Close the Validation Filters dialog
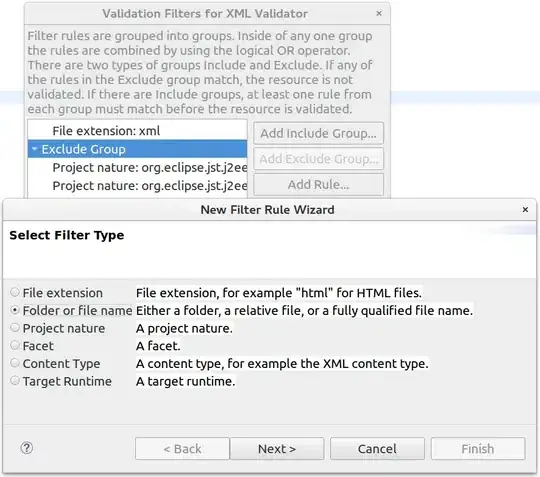 pyautogui.click(x=379, y=13)
